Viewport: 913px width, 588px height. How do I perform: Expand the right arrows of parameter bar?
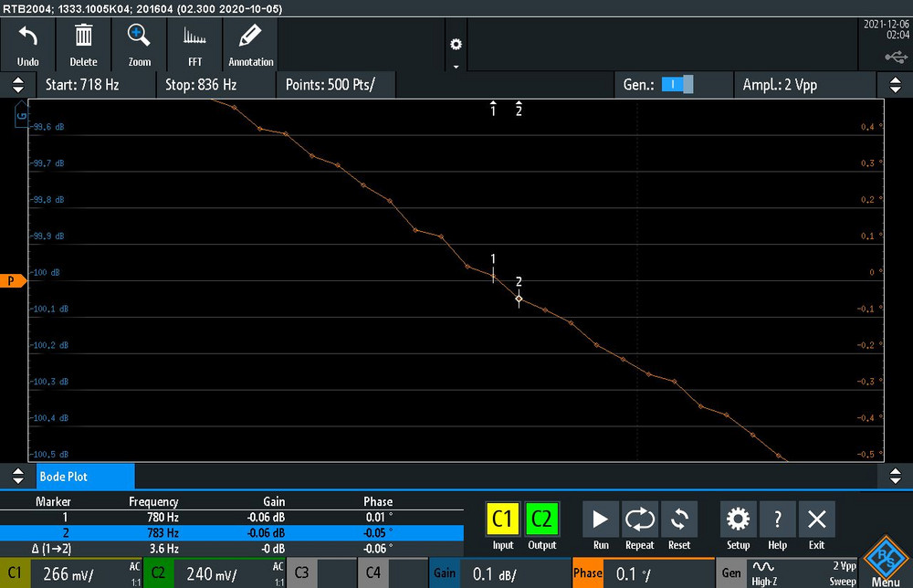896,85
